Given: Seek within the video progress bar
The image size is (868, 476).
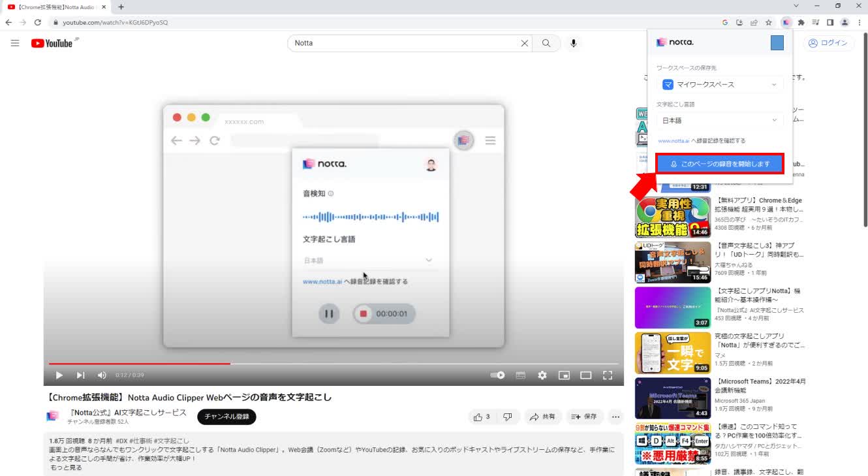Looking at the screenshot, I should pyautogui.click(x=333, y=364).
